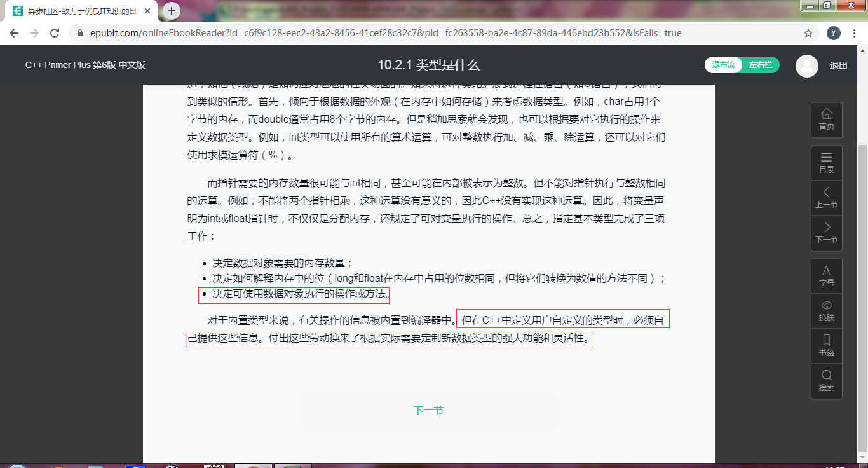
Task: Open the browser bookmark star toggle
Action: coord(808,33)
